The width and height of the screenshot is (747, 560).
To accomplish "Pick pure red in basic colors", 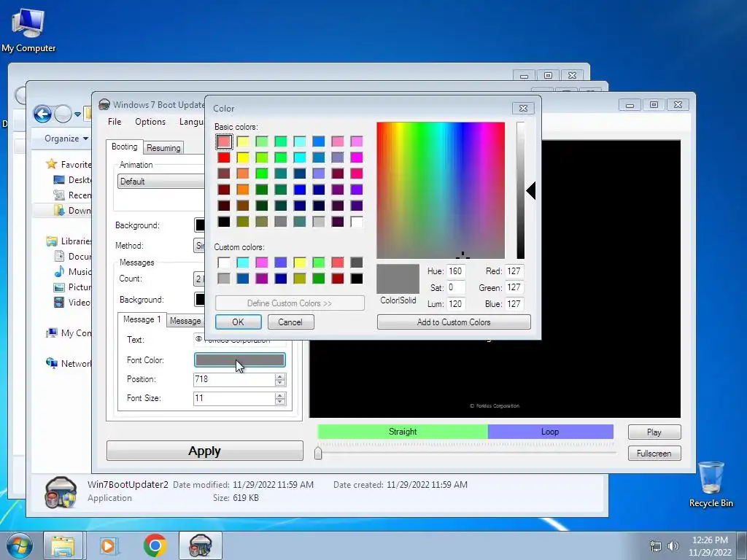I will [x=224, y=157].
